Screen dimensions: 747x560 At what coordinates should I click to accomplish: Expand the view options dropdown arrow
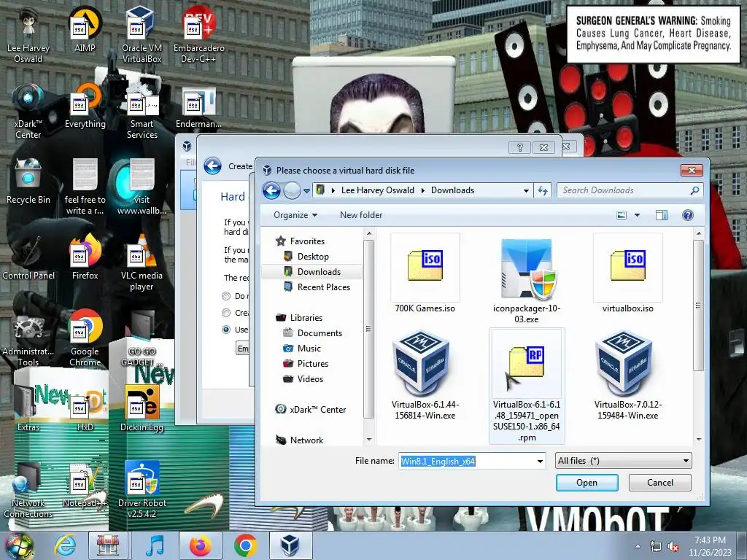tap(637, 215)
